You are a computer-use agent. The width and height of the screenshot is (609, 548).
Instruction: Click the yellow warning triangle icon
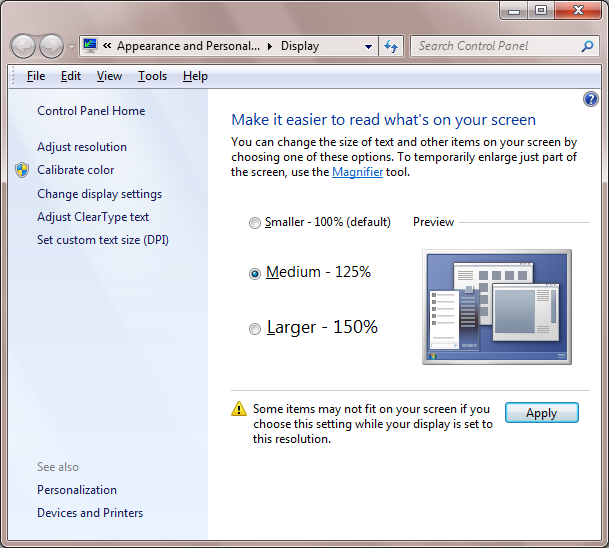coord(239,409)
